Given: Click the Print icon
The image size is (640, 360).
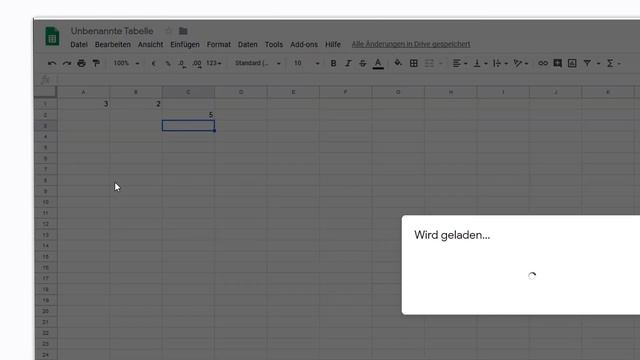Looking at the screenshot, I should pyautogui.click(x=81, y=63).
